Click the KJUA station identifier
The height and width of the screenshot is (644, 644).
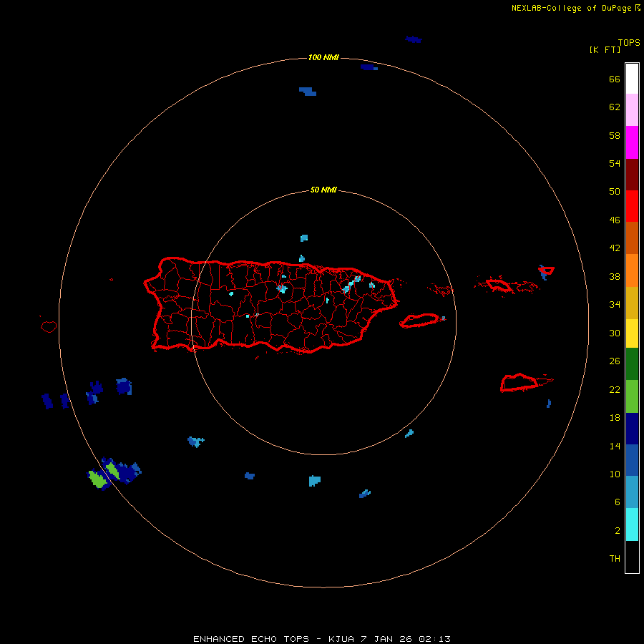click(341, 639)
